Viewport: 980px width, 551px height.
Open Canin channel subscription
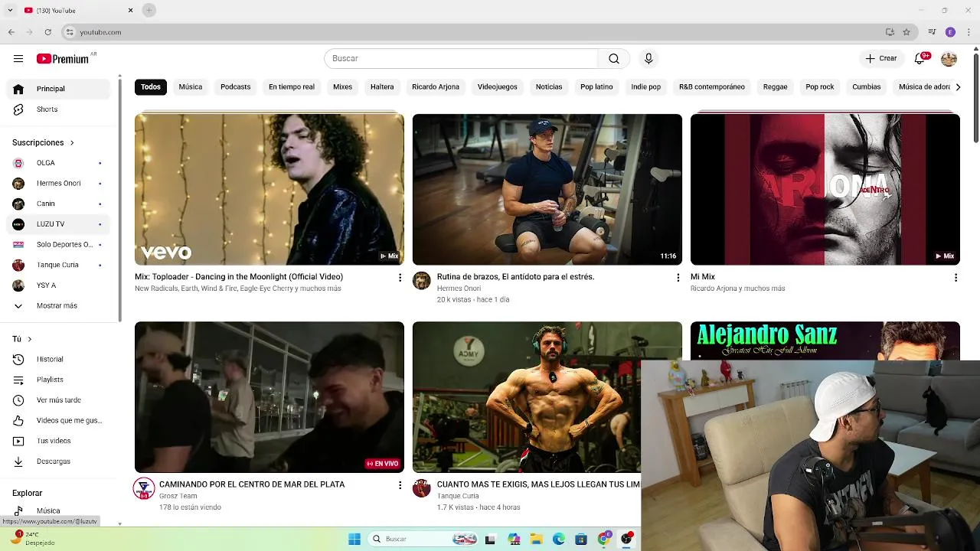tap(58, 204)
